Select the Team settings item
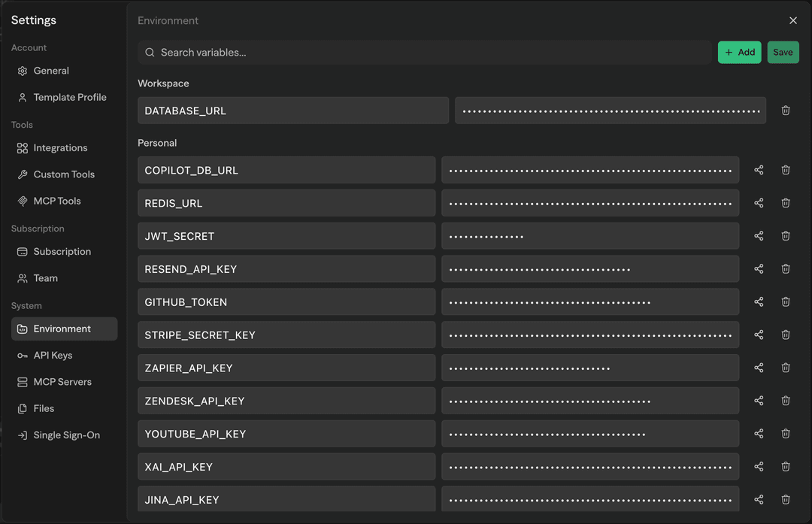Viewport: 812px width, 524px height. [45, 278]
